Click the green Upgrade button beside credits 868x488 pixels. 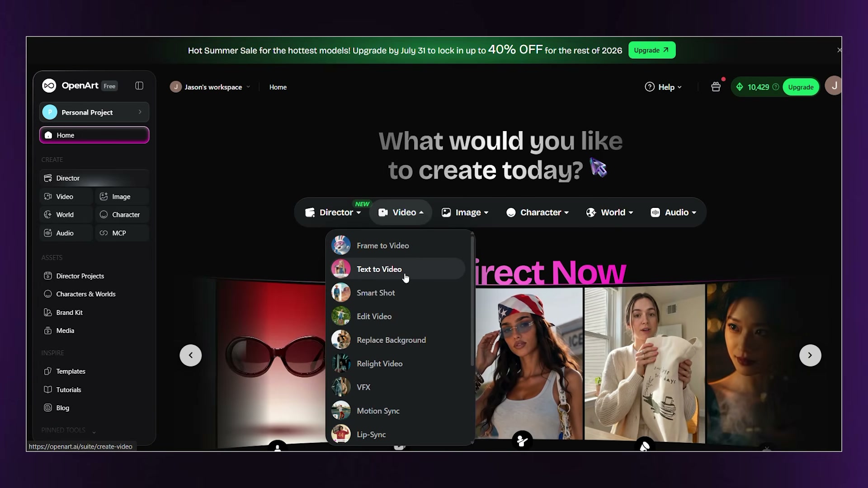(x=801, y=87)
